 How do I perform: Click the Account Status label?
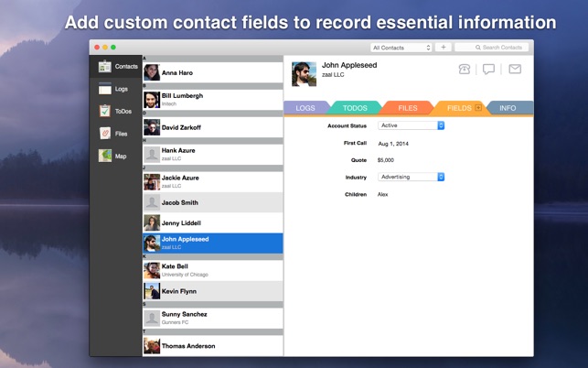point(347,125)
